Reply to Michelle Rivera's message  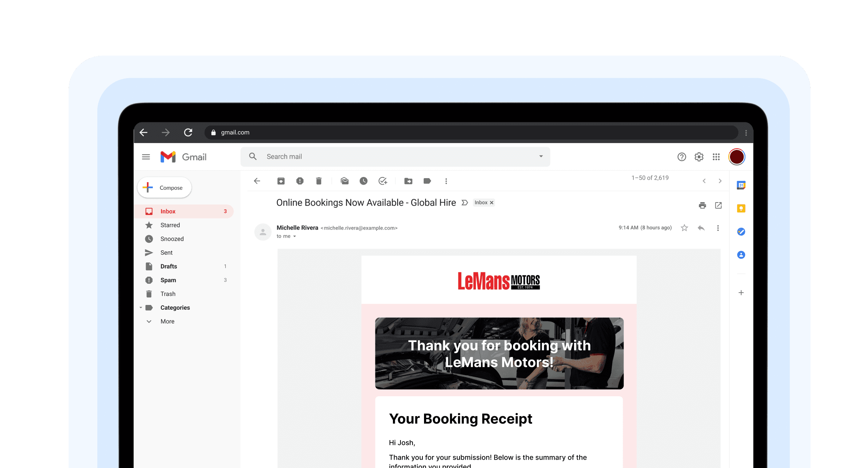click(x=701, y=228)
